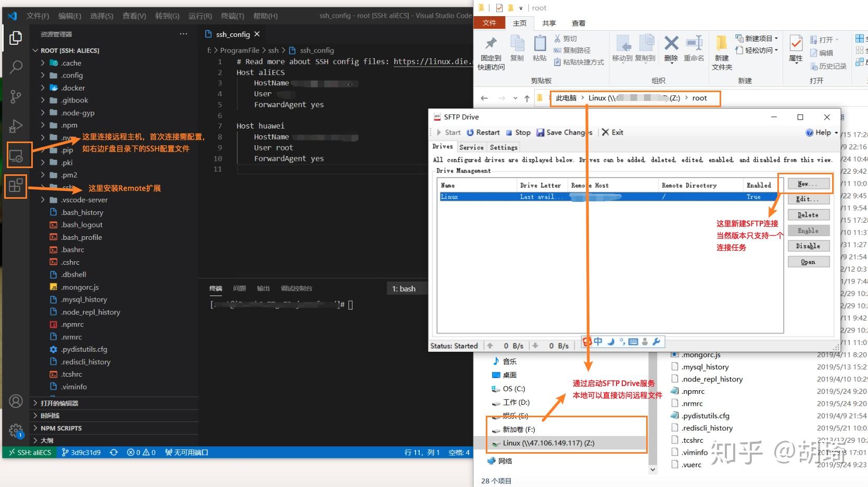Image resolution: width=868 pixels, height=487 pixels.
Task: Click the SSH: aliECS remote status indicator
Action: coord(29,452)
